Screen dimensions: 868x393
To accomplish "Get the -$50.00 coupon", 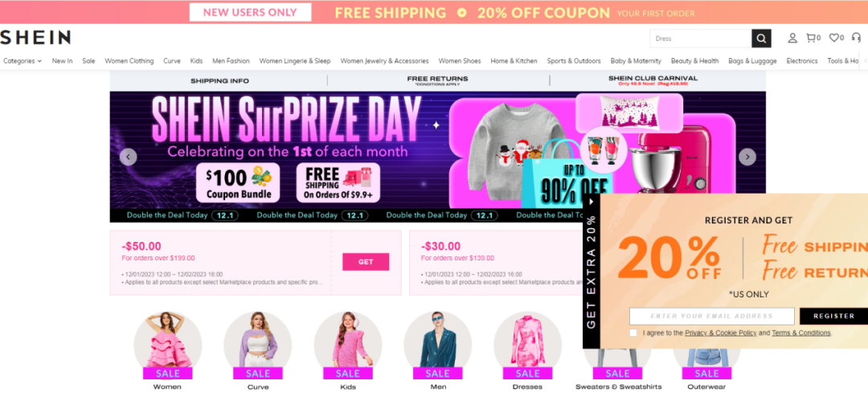I will (366, 262).
